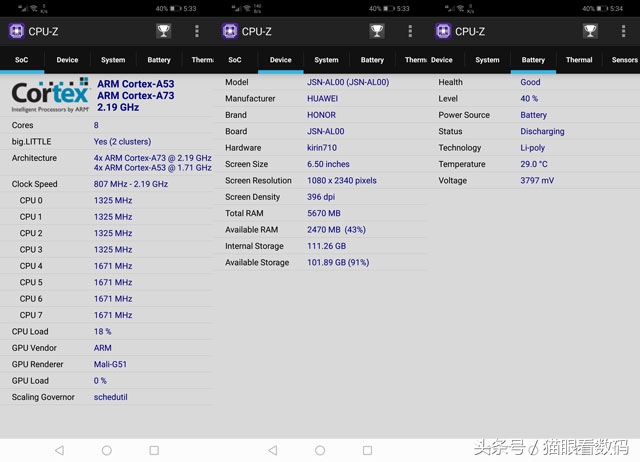Tap the CPU 3 row showing 1325 MHz
Image resolution: width=640 pixels, height=462 pixels.
pos(106,249)
